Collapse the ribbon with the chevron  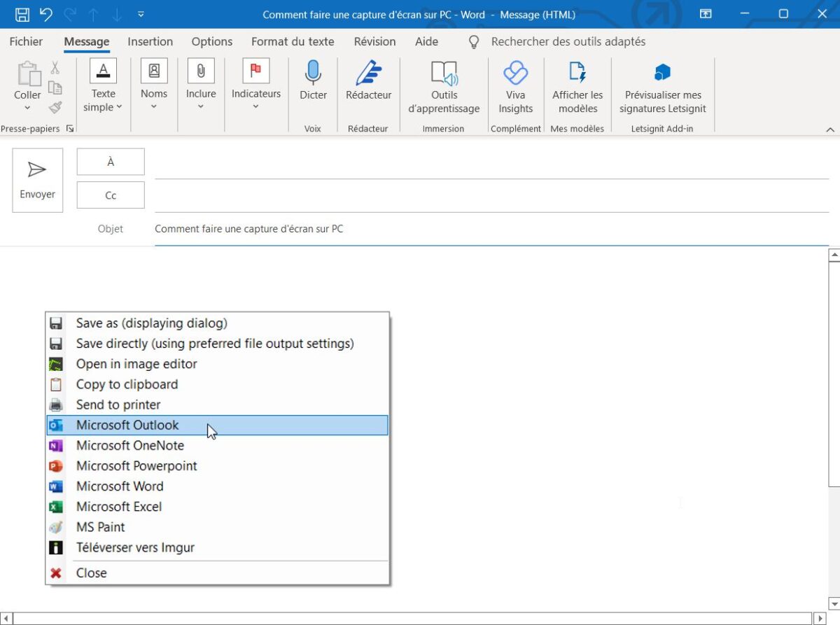[831, 129]
